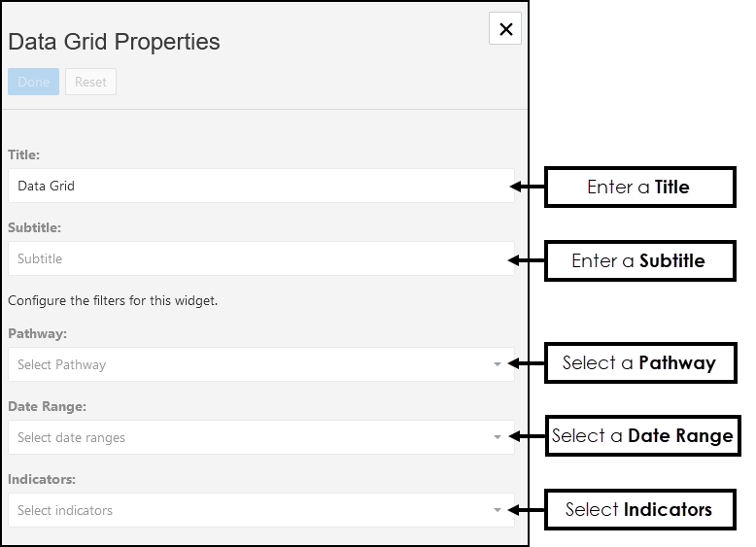Click the Select a Date Range callout box

641,435
